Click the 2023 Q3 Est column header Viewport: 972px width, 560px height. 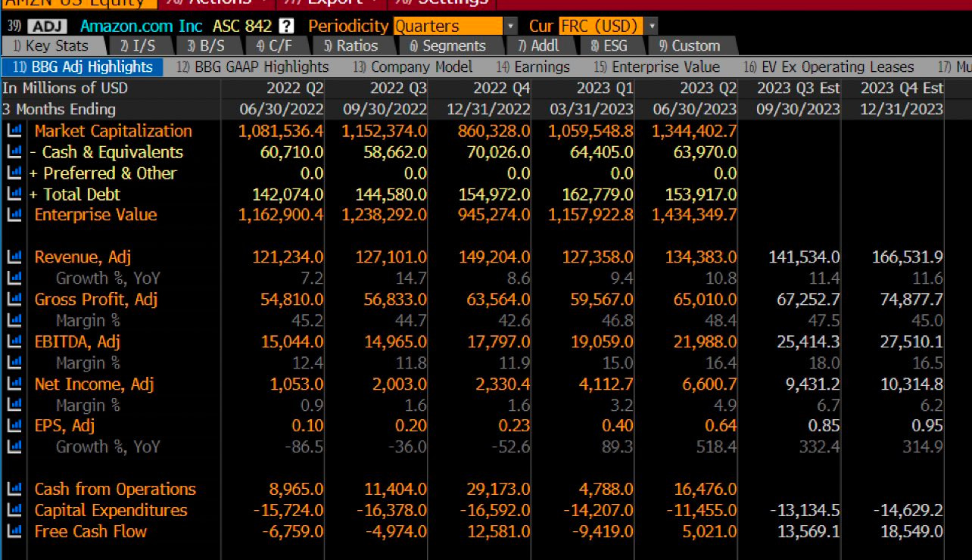coord(798,89)
